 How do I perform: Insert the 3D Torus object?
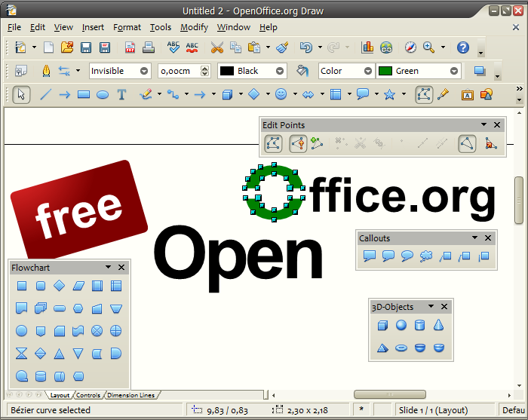tap(401, 348)
